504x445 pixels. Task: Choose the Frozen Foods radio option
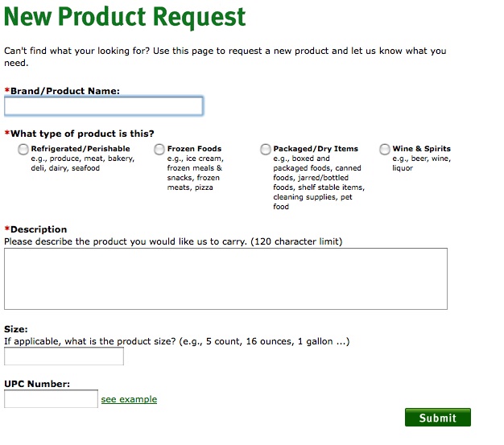pos(159,149)
